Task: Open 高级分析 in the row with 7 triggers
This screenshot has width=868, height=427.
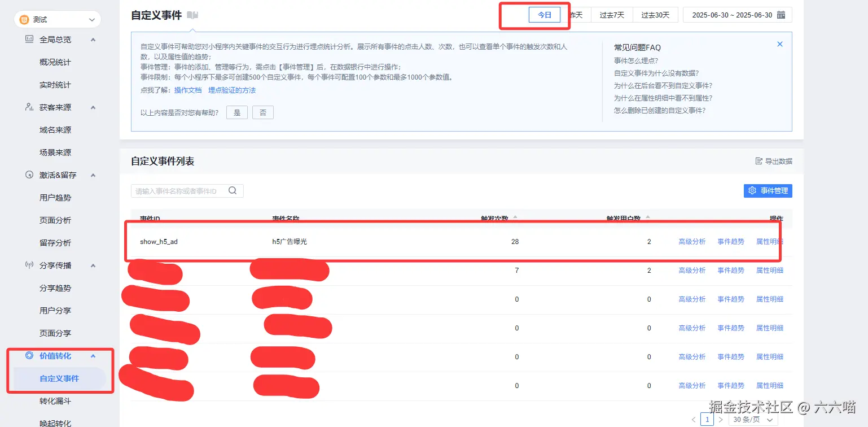Action: pos(692,271)
